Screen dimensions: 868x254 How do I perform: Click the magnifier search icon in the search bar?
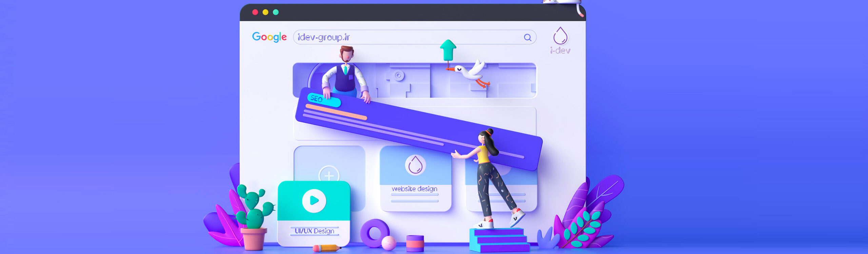(528, 37)
